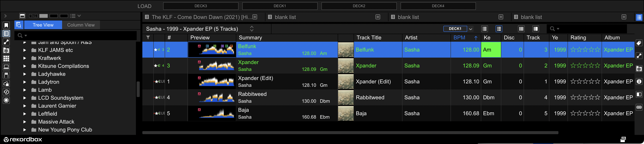644x144 pixels.
Task: Click the playlist up/down stepper arrows
Action: [252, 29]
